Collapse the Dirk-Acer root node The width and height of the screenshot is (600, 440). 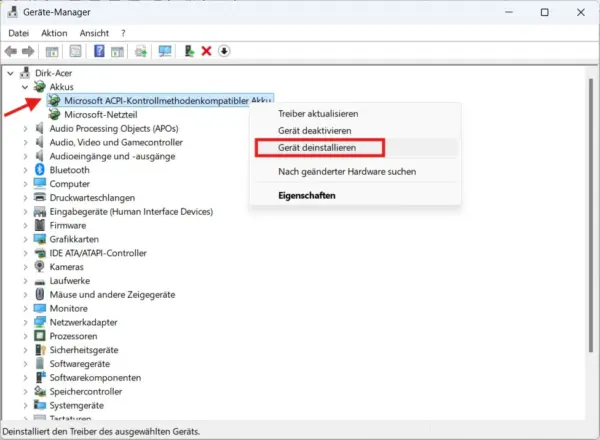(11, 73)
